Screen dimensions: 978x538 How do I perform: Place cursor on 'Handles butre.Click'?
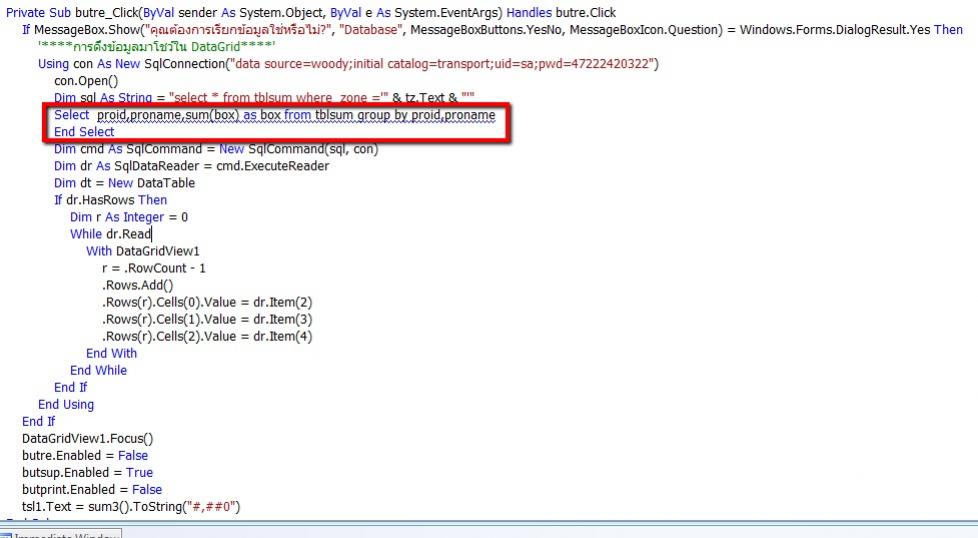coord(561,12)
